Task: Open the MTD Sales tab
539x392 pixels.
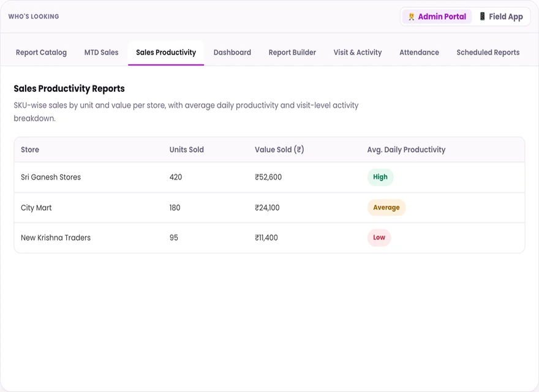Action: coord(102,52)
